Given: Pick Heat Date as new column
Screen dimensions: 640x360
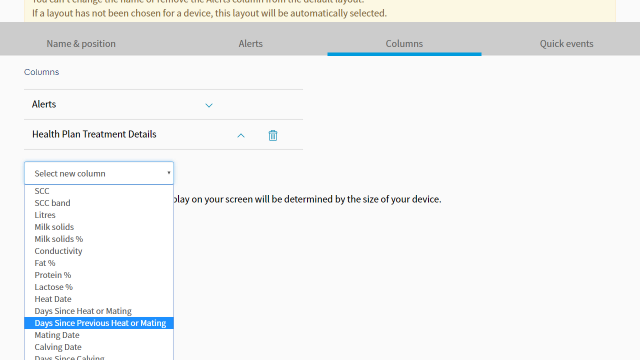Looking at the screenshot, I should (x=99, y=299).
